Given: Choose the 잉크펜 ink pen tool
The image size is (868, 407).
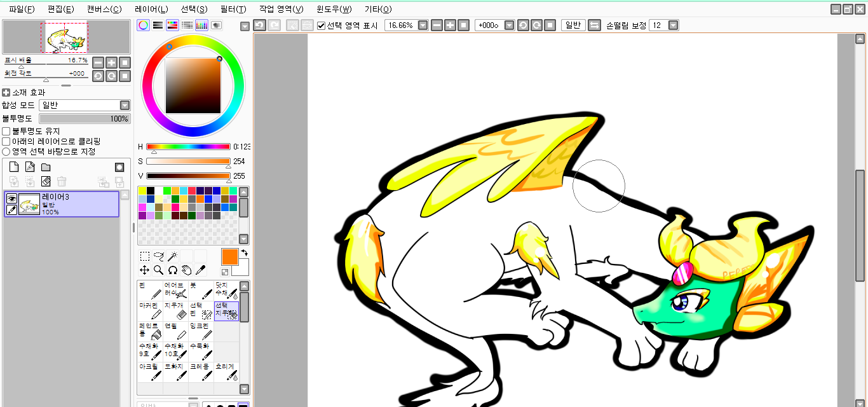Looking at the screenshot, I should (x=201, y=331).
